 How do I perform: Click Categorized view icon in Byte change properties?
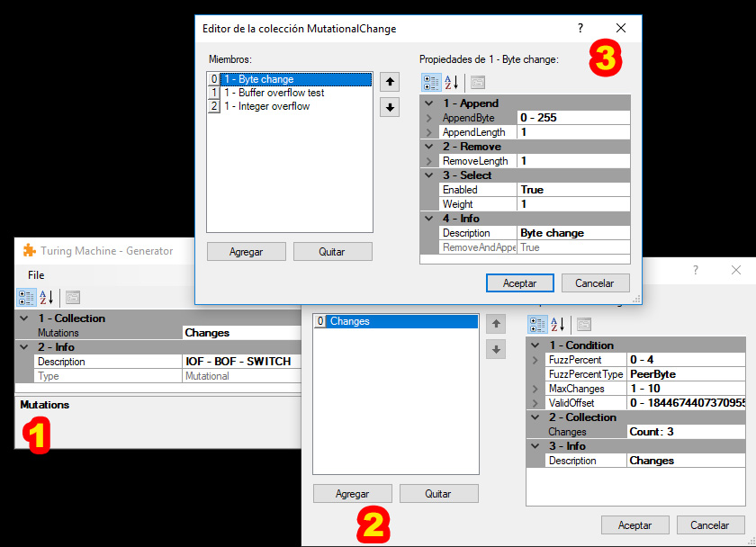pos(431,83)
